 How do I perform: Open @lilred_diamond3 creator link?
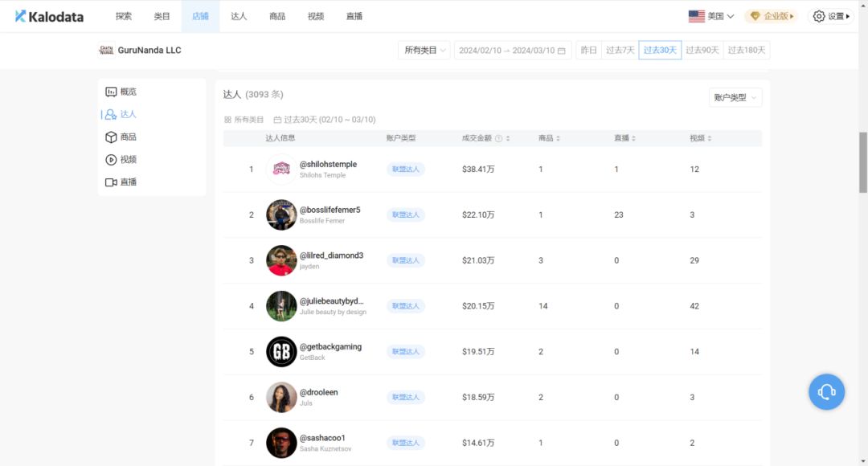coord(332,255)
